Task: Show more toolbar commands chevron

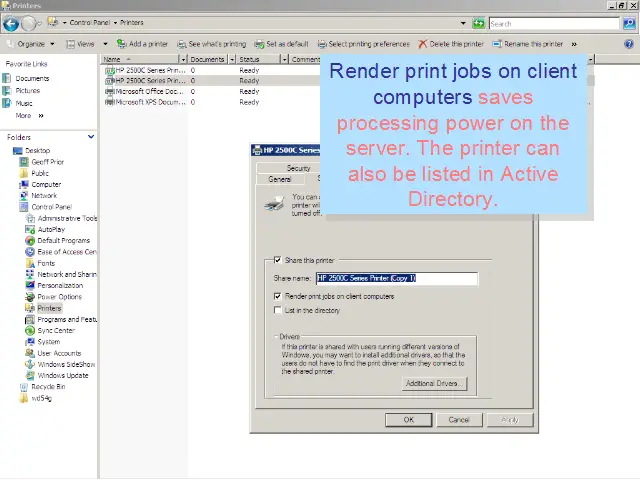Action: [574, 44]
